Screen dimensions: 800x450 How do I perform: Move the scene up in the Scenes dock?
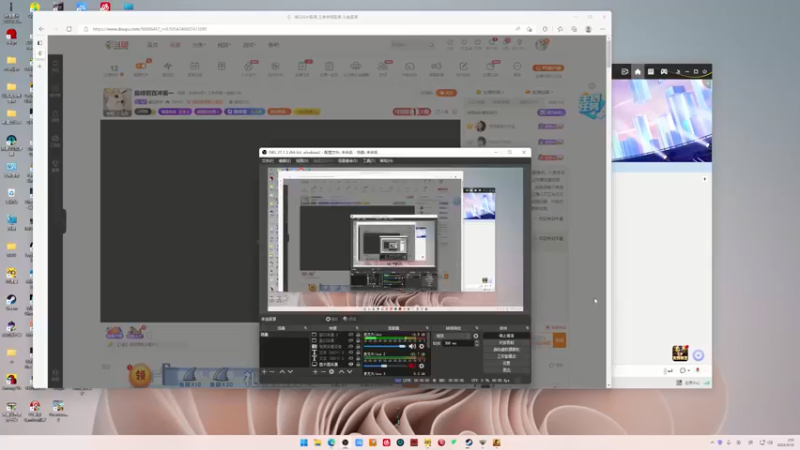[282, 371]
